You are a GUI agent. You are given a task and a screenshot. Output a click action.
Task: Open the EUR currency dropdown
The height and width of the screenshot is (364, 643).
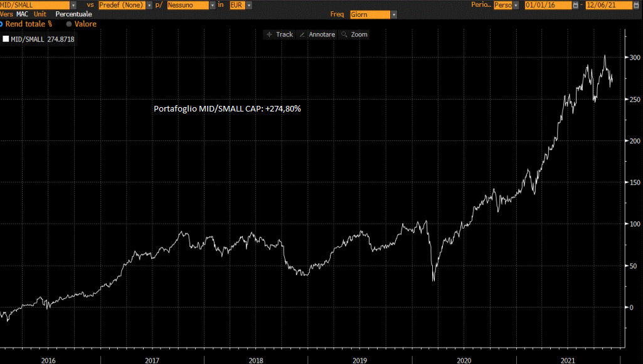(249, 5)
